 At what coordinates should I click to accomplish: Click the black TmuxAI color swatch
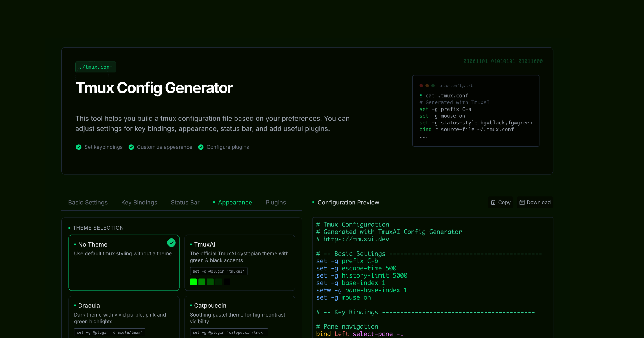coord(227,282)
